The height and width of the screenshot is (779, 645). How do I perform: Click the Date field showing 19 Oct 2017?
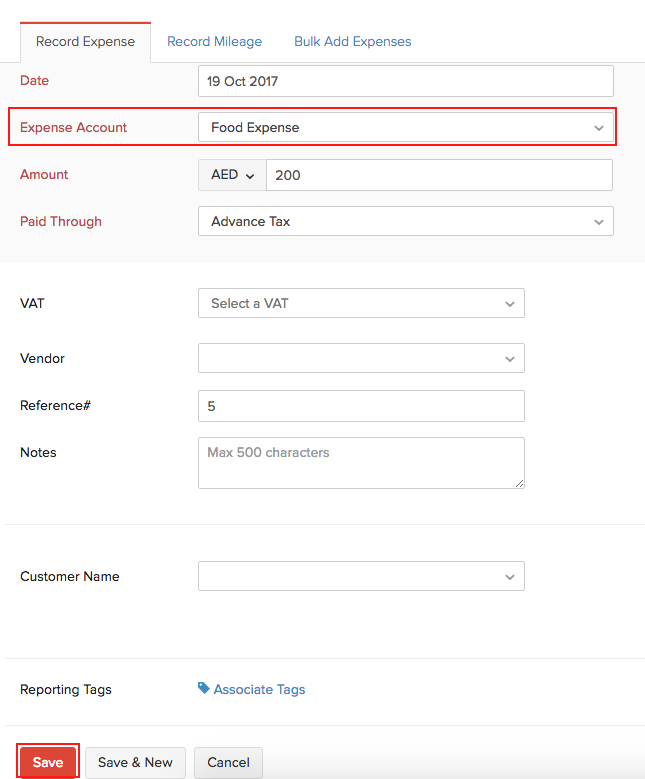(x=405, y=81)
